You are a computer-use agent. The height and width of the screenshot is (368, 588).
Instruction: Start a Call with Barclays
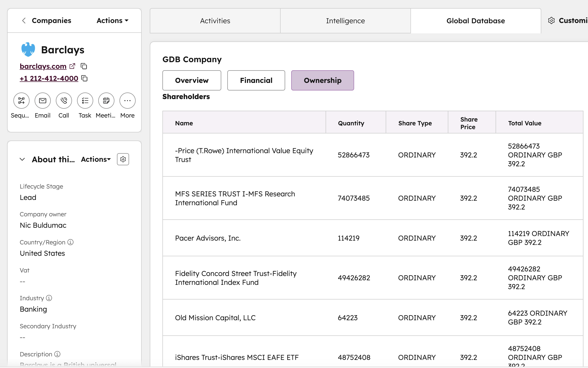click(x=64, y=101)
